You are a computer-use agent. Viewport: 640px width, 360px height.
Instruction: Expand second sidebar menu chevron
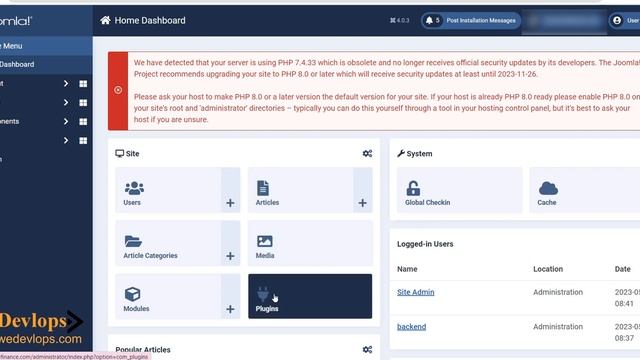pos(66,102)
